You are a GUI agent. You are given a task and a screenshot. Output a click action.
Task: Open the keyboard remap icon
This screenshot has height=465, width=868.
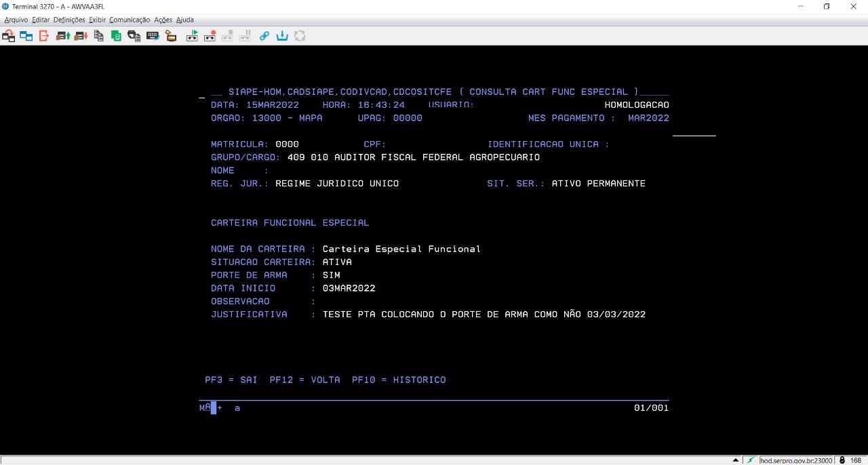pos(153,36)
